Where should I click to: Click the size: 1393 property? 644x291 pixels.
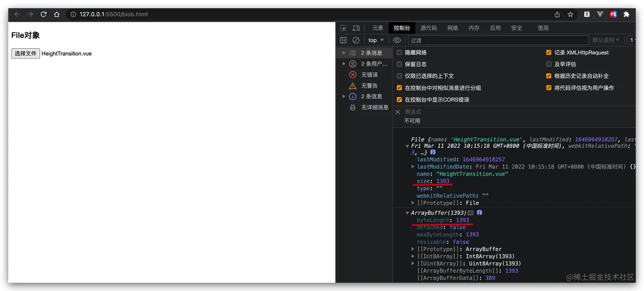[433, 181]
